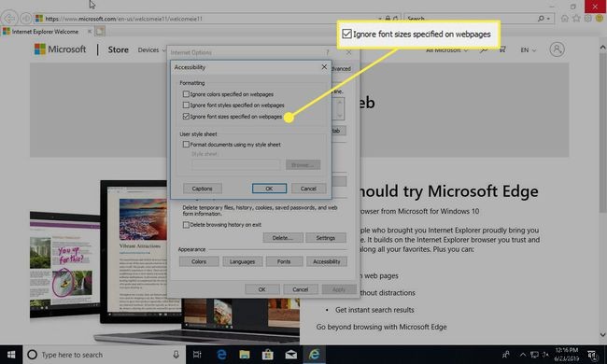Viewport: 607px width, 364px height.
Task: Click the Type here to search taskbar box
Action: point(105,355)
